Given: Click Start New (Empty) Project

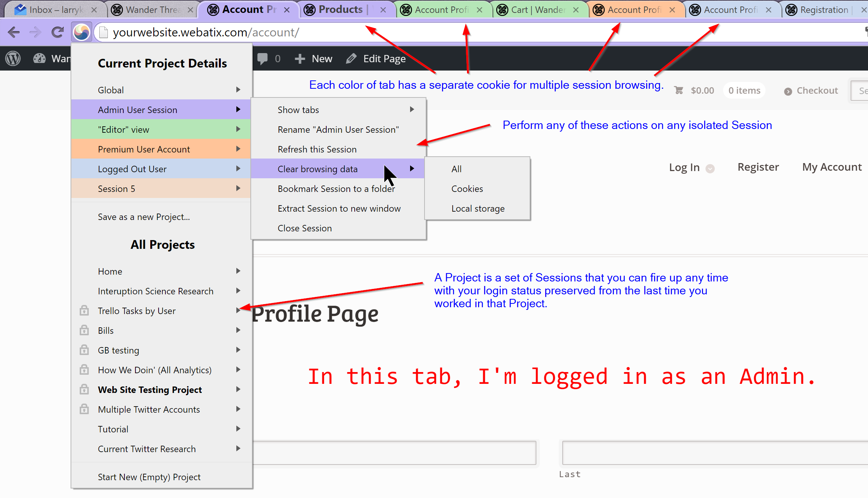Looking at the screenshot, I should coord(149,477).
